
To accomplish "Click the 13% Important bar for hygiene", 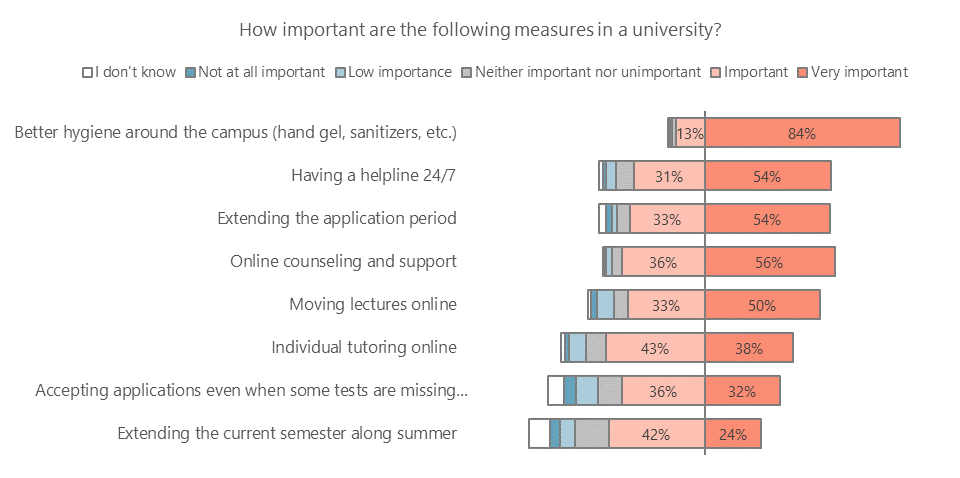I will (691, 133).
